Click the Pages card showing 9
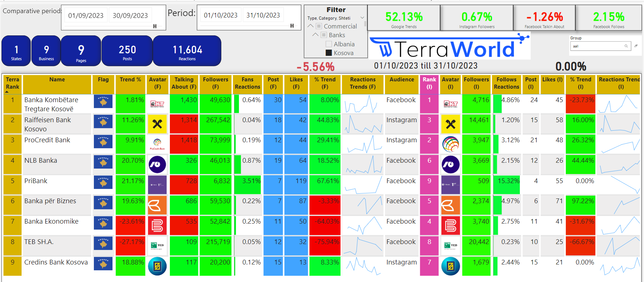The height and width of the screenshot is (282, 644). click(x=81, y=51)
